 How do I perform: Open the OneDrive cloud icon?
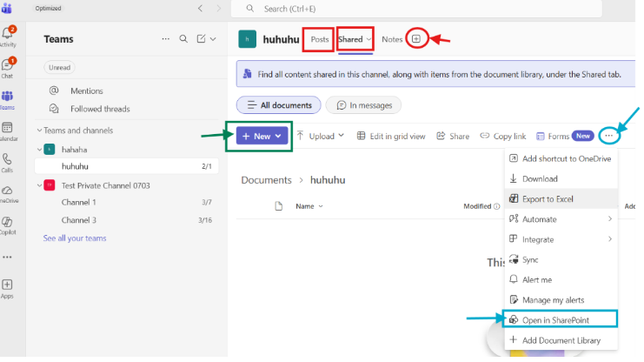(x=7, y=191)
